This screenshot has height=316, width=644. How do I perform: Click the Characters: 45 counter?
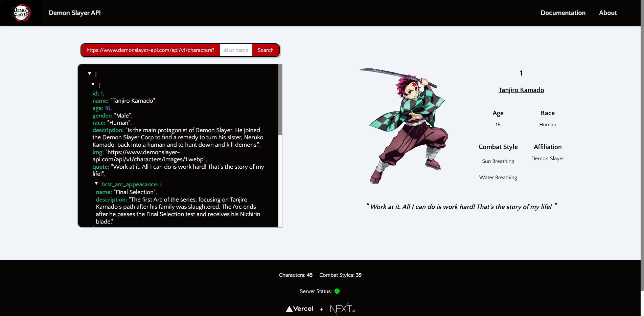[296, 275]
